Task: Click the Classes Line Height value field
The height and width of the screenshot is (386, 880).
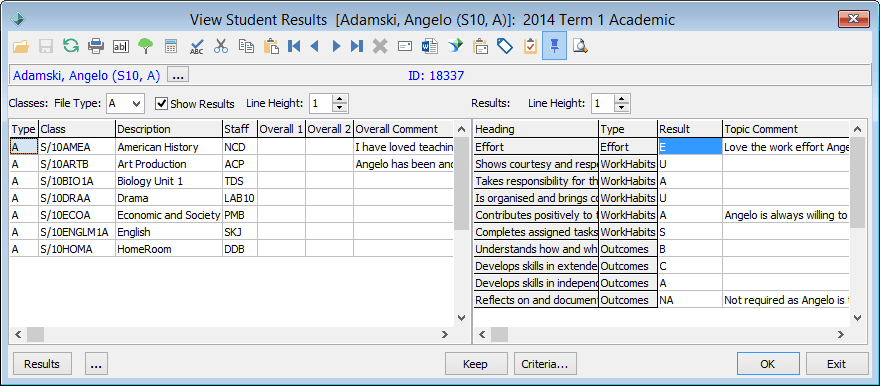Action: [x=320, y=103]
